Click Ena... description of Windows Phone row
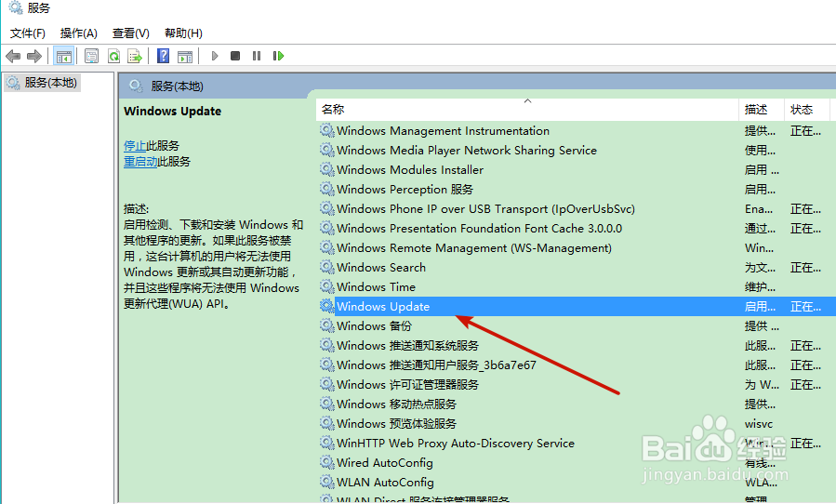This screenshot has width=836, height=504. 759,209
